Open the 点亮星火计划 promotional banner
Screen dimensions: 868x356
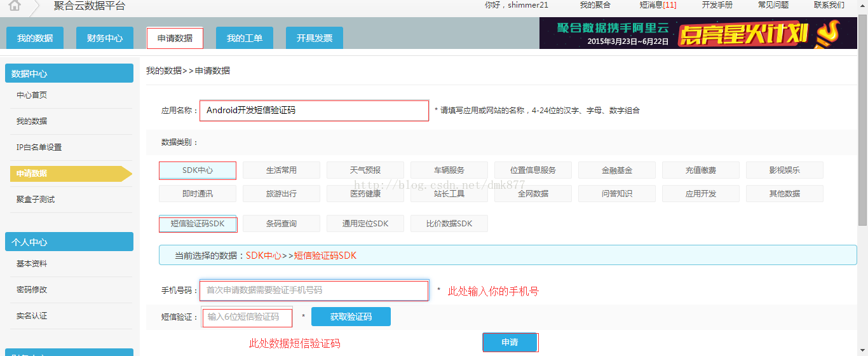click(698, 33)
